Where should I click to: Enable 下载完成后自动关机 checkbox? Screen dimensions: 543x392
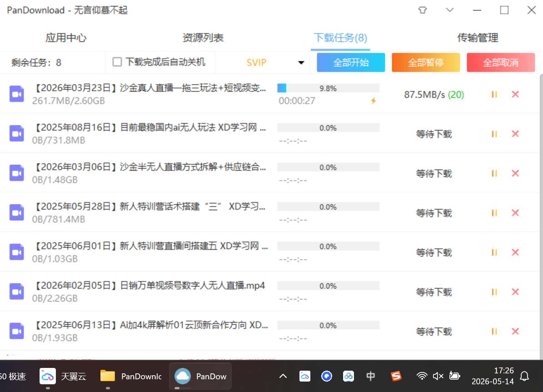coord(117,62)
